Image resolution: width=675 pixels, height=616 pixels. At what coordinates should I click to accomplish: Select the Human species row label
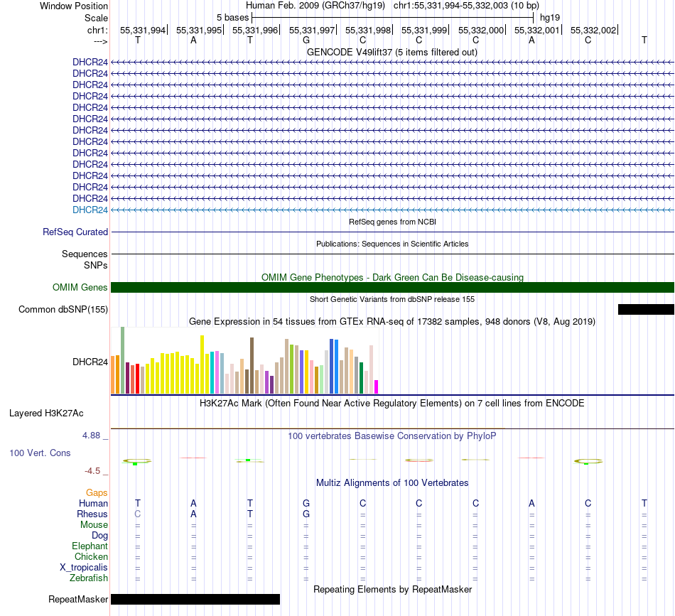point(93,503)
